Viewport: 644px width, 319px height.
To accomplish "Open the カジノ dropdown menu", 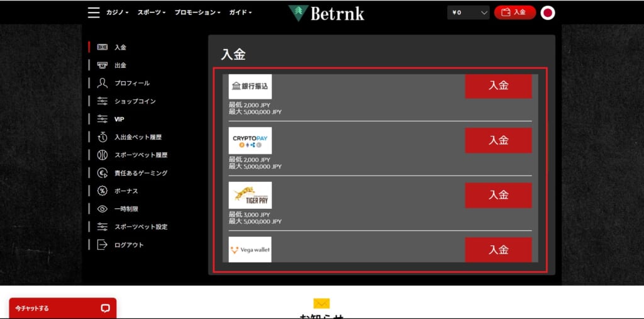I will 118,13.
